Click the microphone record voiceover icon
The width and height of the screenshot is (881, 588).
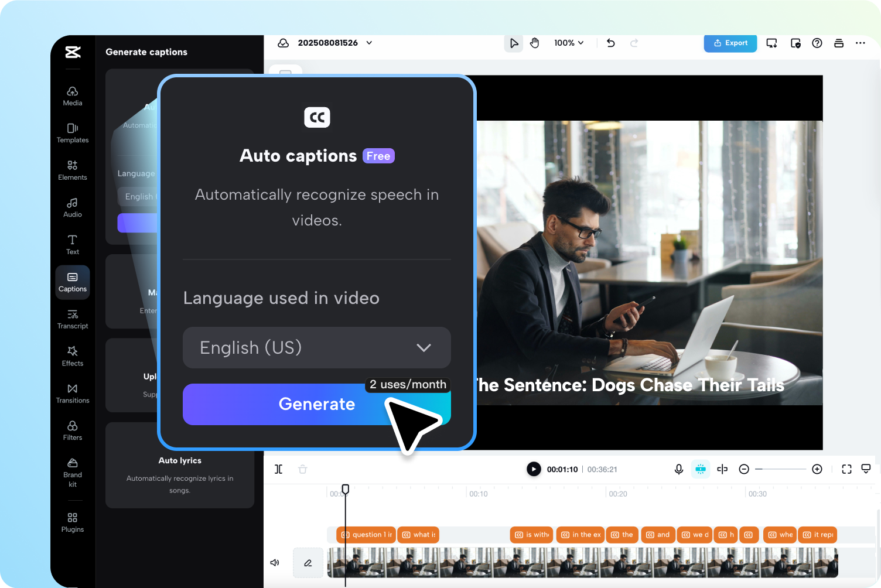click(x=679, y=469)
